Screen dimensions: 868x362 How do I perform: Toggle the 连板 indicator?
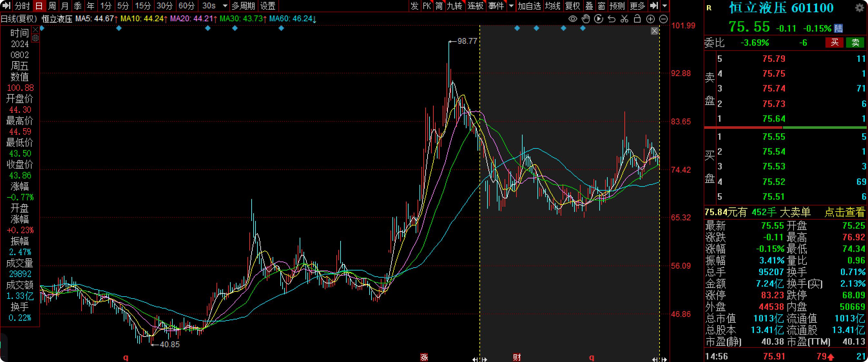475,6
